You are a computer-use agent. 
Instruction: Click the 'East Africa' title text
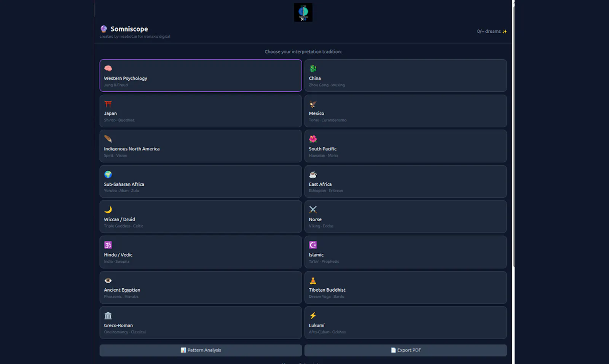pos(320,184)
